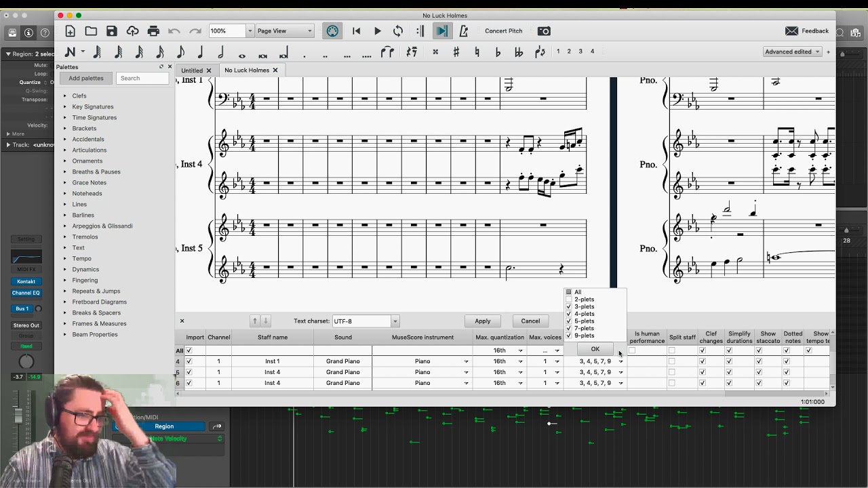
Task: Toggle pan score during playback icon
Action: [442, 31]
